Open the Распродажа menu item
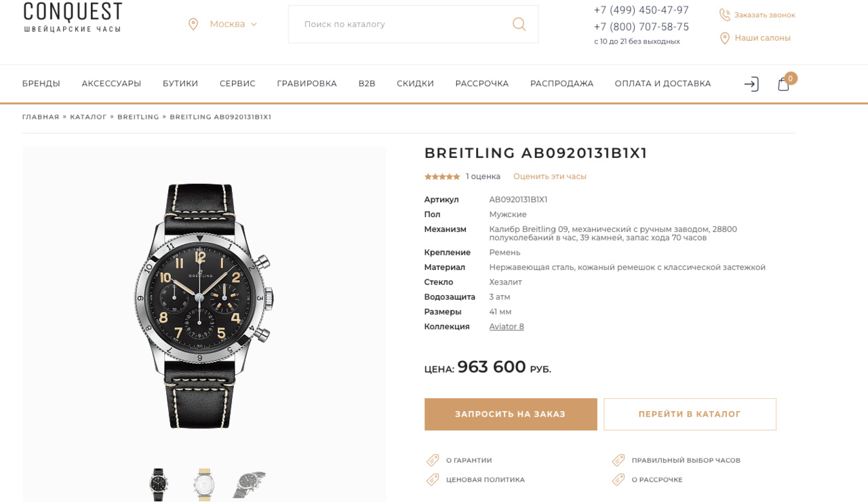The width and height of the screenshot is (868, 502). click(561, 83)
